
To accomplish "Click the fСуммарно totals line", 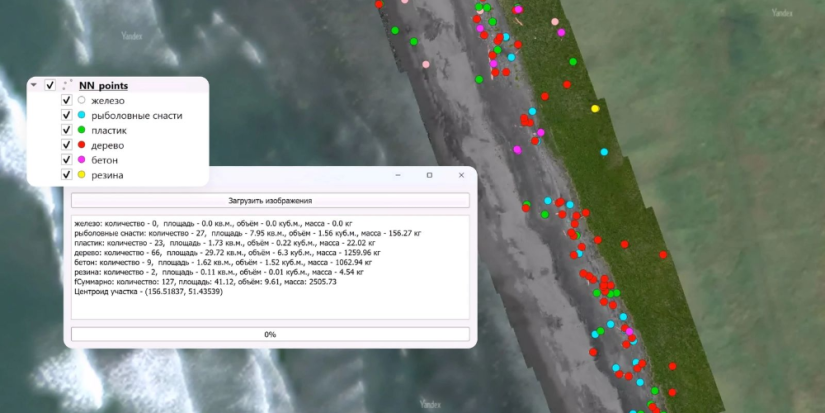I will tap(205, 282).
